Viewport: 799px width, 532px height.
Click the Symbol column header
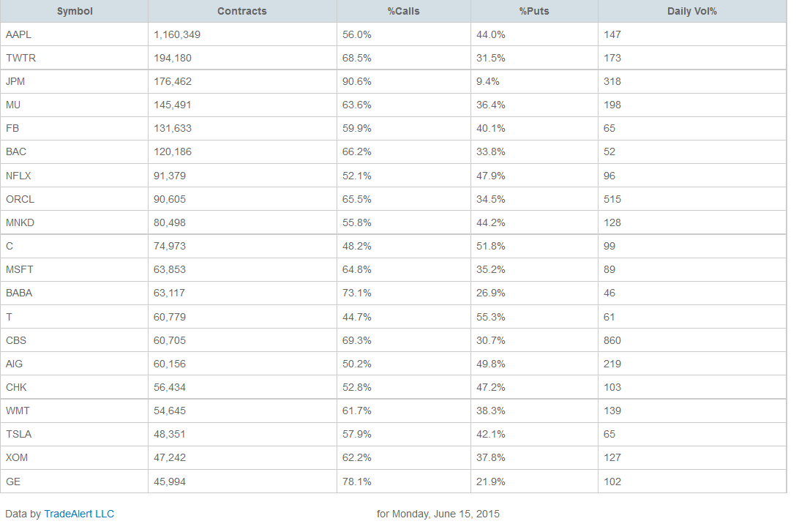[75, 11]
